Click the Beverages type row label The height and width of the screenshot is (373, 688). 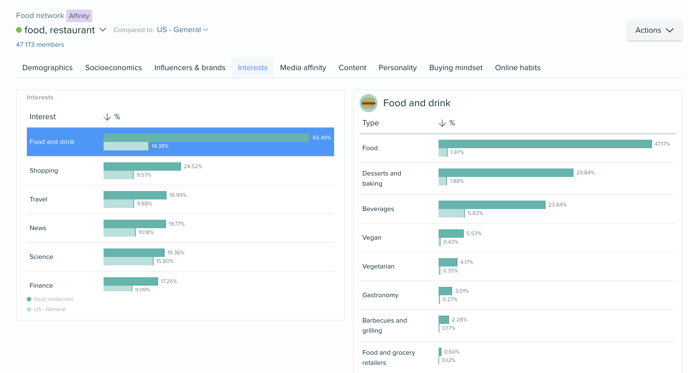[378, 209]
